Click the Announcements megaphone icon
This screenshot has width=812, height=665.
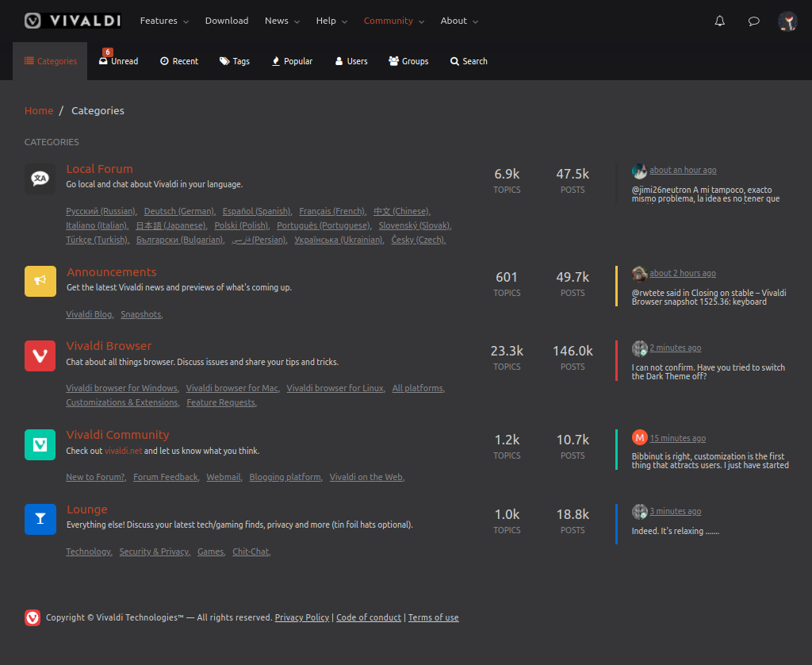[40, 281]
